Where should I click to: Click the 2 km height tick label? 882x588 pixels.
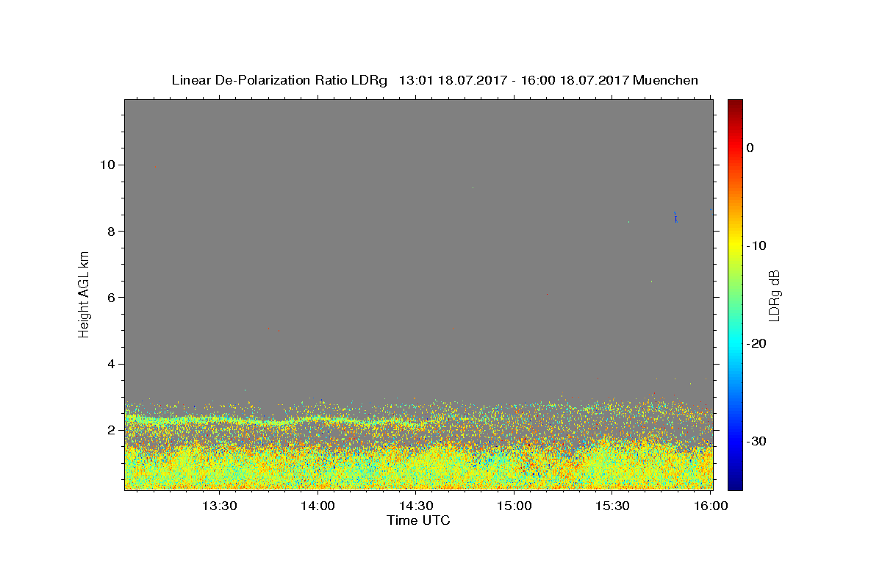(x=113, y=430)
